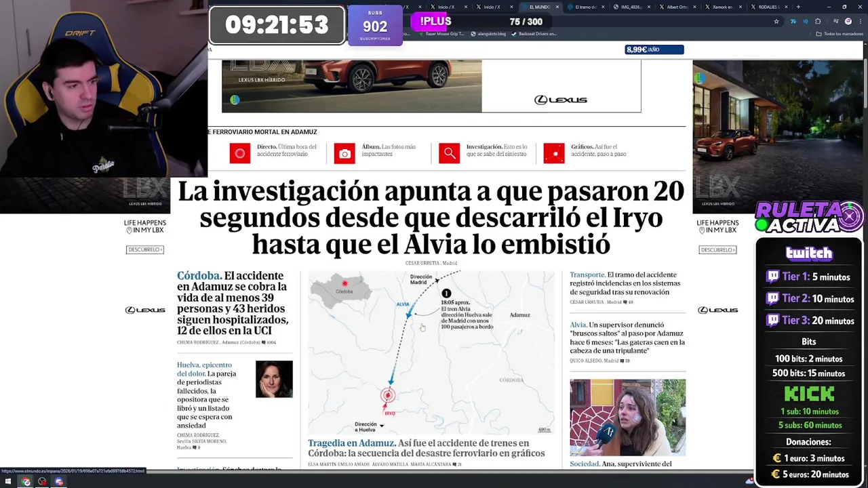Close the RODALIES tab

tap(787, 7)
